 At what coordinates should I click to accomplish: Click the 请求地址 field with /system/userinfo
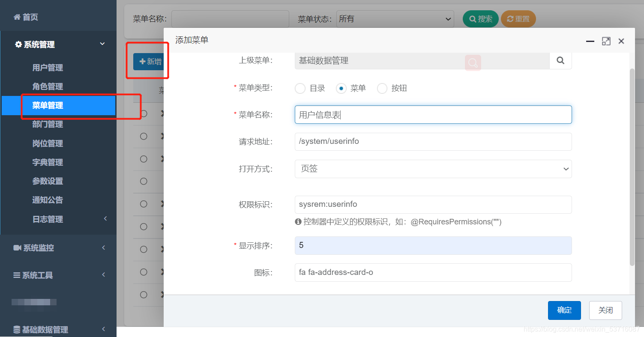point(433,142)
